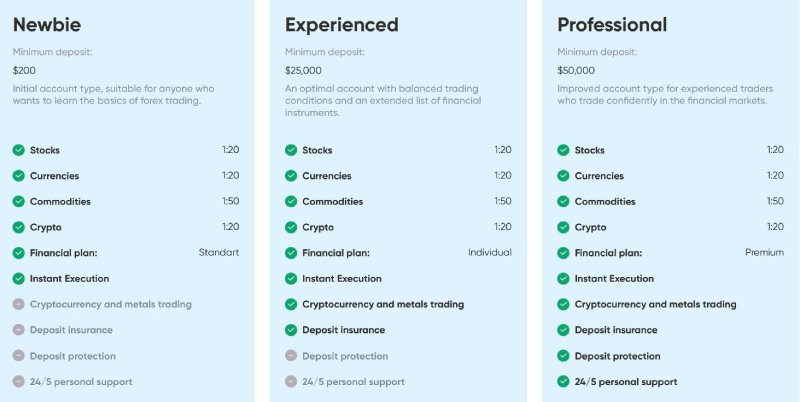
Task: Click the gray minus icon beside Newbie Deposit insurance
Action: 18,330
